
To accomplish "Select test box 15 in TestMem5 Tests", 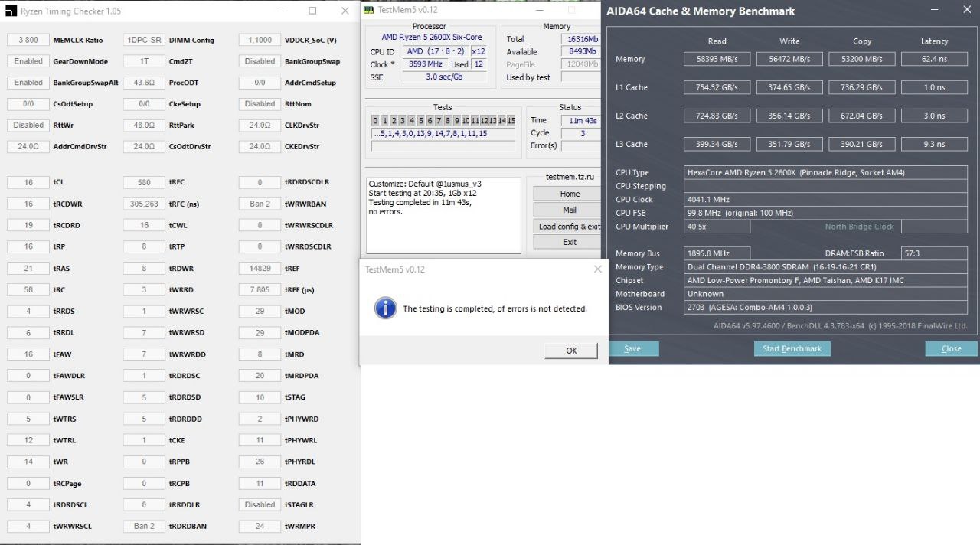I will [x=511, y=121].
